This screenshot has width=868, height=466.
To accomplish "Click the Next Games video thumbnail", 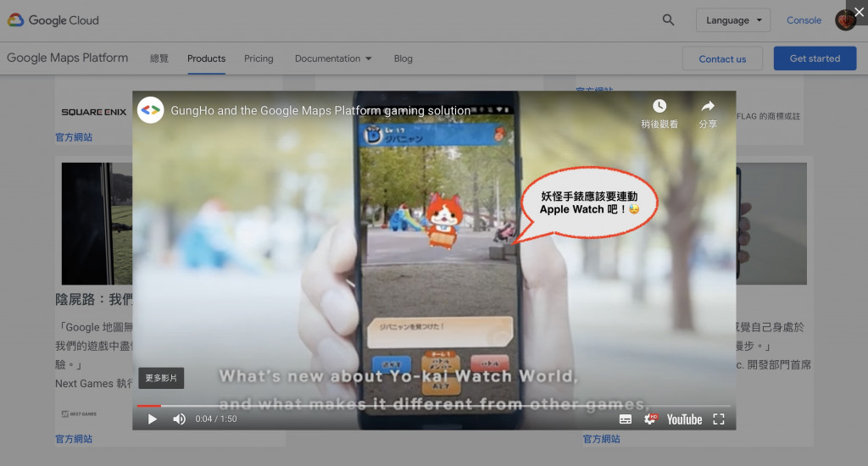I will click(97, 224).
